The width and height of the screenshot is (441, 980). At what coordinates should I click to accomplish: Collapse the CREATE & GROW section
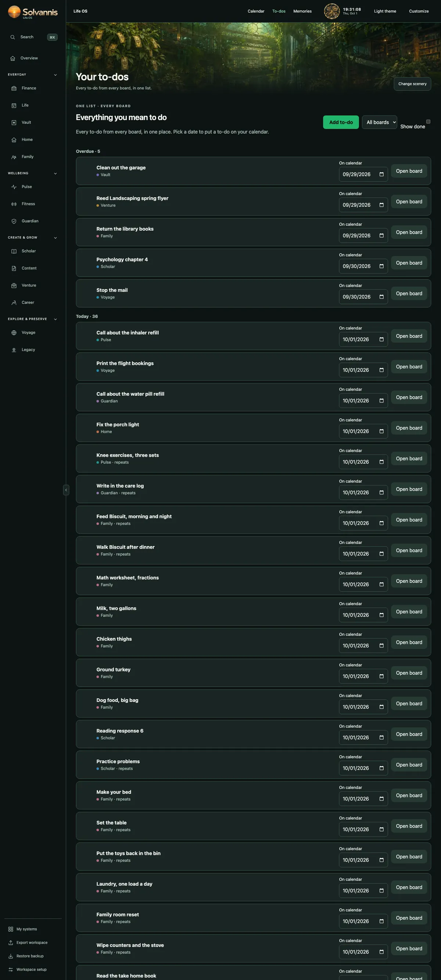[x=55, y=238]
